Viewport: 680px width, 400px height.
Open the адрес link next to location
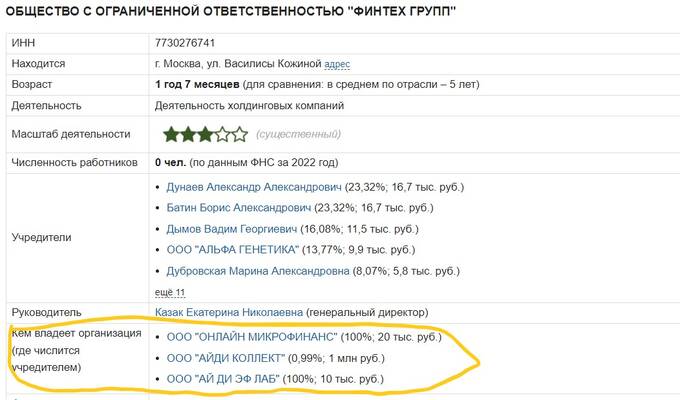coord(337,64)
